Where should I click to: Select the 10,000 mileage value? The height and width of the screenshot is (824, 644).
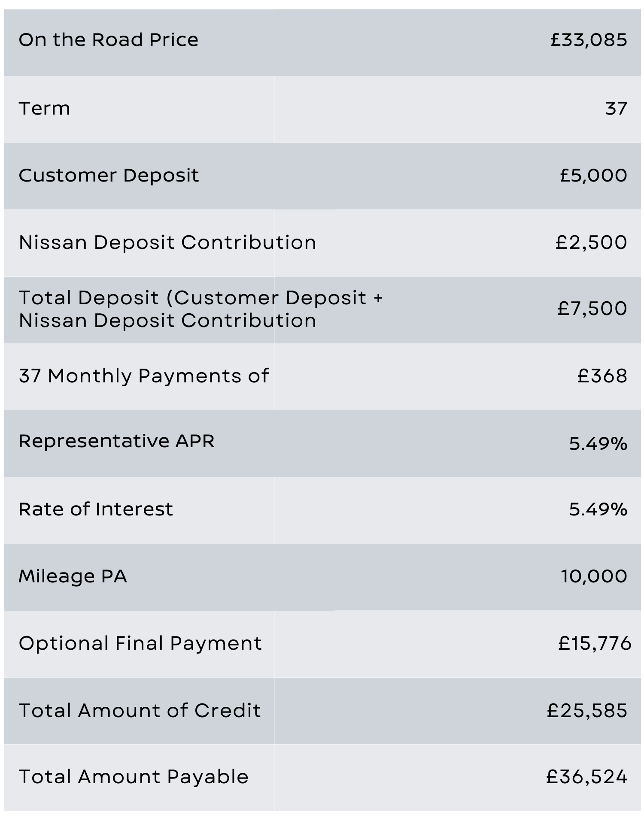[594, 576]
